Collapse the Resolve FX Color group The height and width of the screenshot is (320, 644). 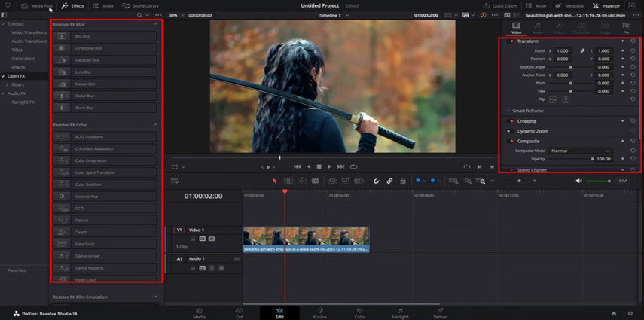156,124
